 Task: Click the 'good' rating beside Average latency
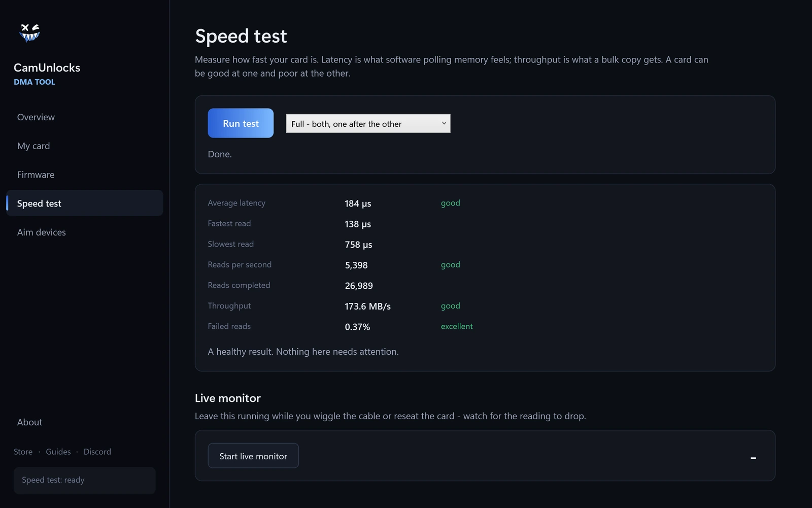[x=451, y=203]
